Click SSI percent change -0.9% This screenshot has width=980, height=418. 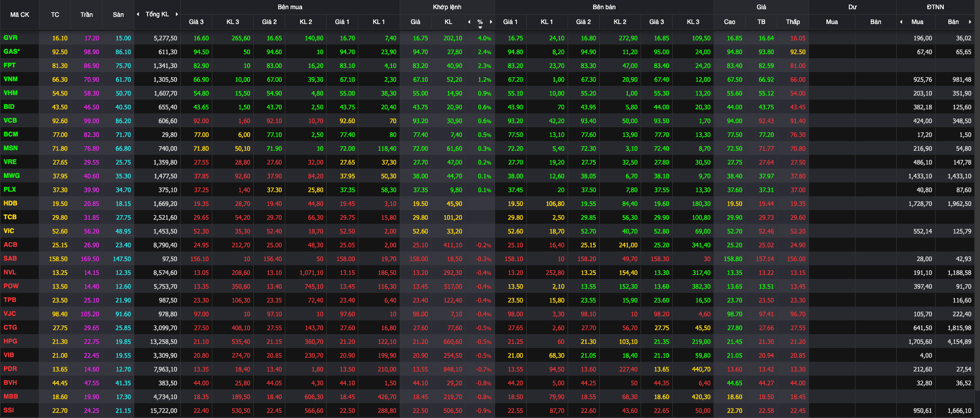(x=483, y=411)
